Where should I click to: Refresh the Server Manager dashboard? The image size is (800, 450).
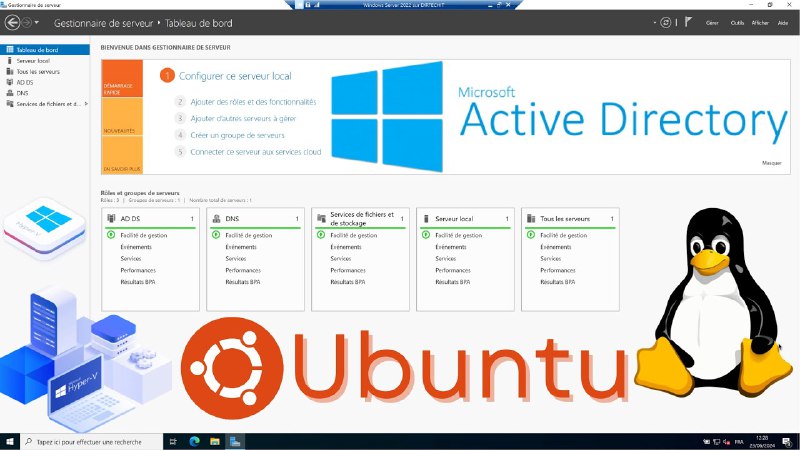click(x=666, y=22)
